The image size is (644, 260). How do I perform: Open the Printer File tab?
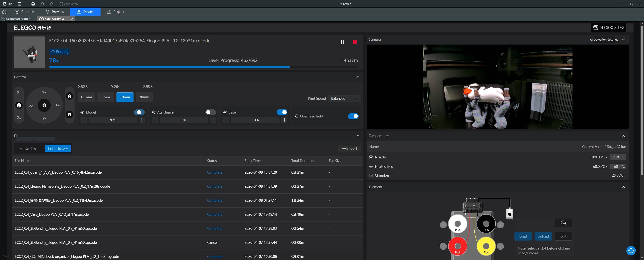[28, 148]
